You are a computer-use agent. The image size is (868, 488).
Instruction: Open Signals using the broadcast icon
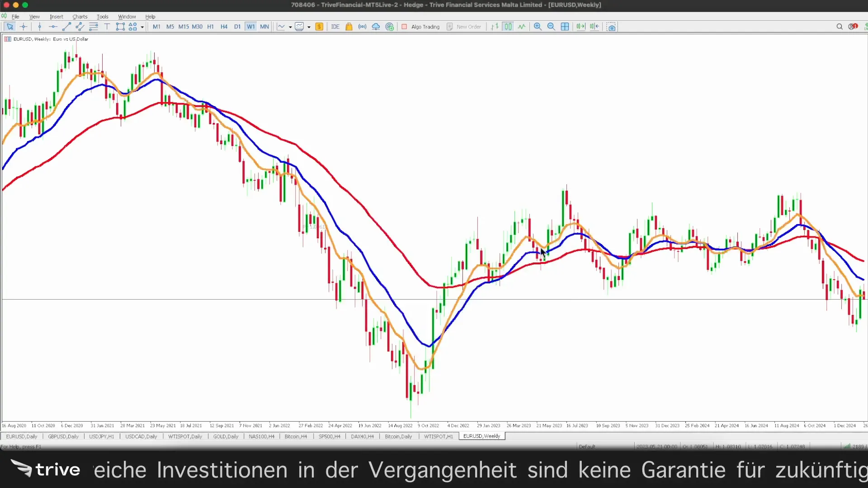(x=362, y=27)
